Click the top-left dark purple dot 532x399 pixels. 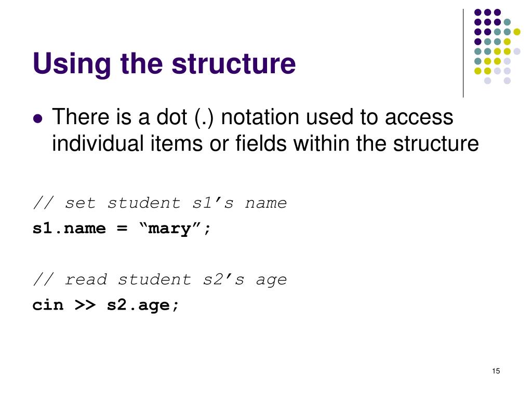click(x=478, y=12)
